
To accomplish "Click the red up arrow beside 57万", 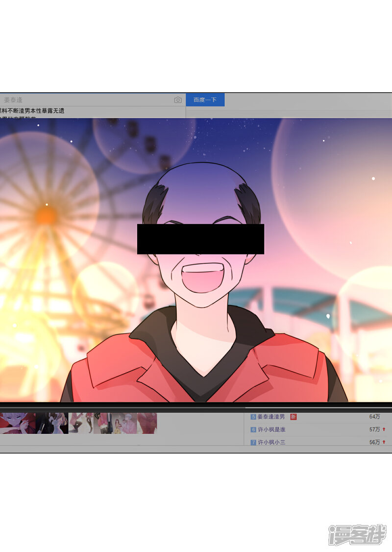I will pyautogui.click(x=384, y=429).
